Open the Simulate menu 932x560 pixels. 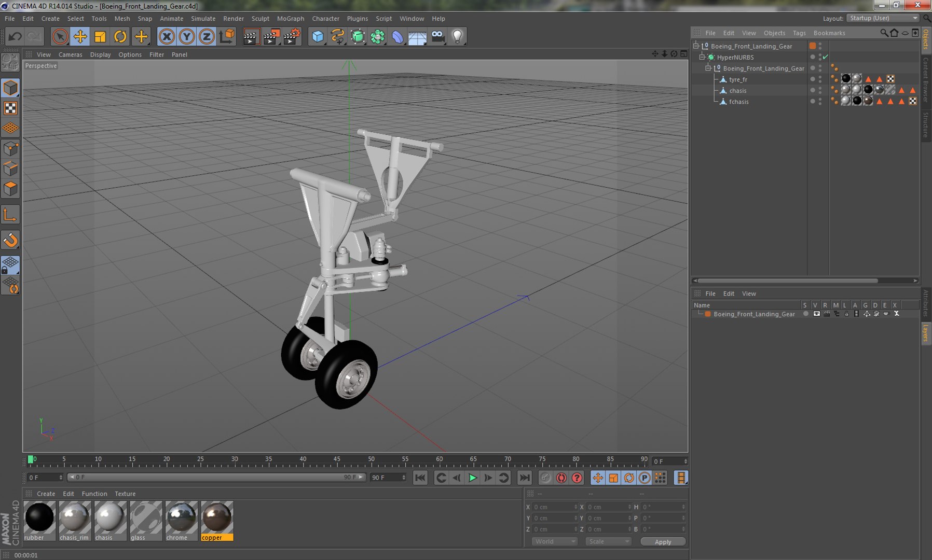203,18
